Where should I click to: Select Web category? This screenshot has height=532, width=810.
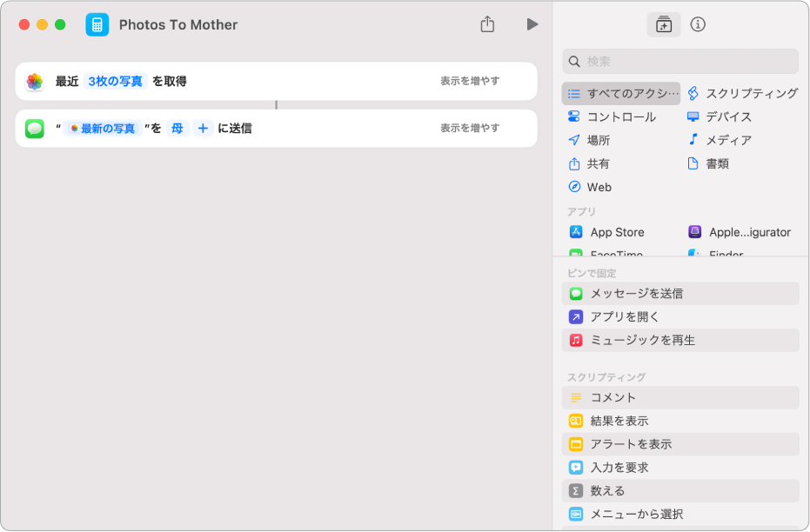pyautogui.click(x=589, y=187)
